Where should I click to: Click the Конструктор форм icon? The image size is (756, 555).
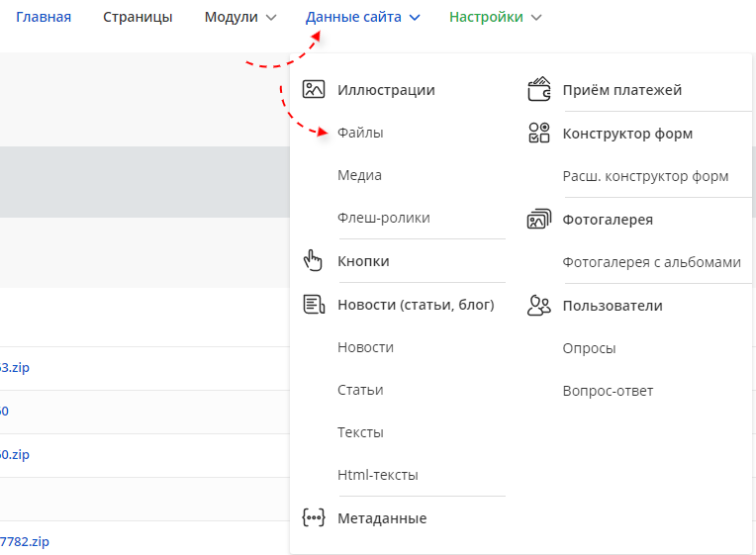click(538, 134)
